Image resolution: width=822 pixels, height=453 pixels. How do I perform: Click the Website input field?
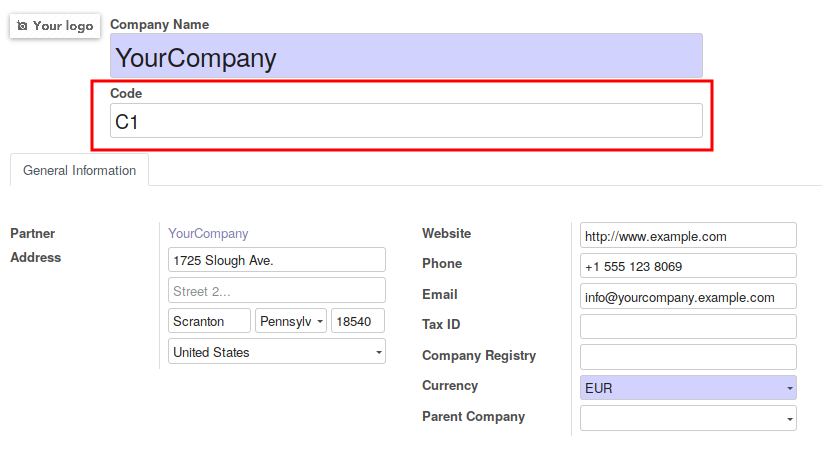(x=688, y=236)
